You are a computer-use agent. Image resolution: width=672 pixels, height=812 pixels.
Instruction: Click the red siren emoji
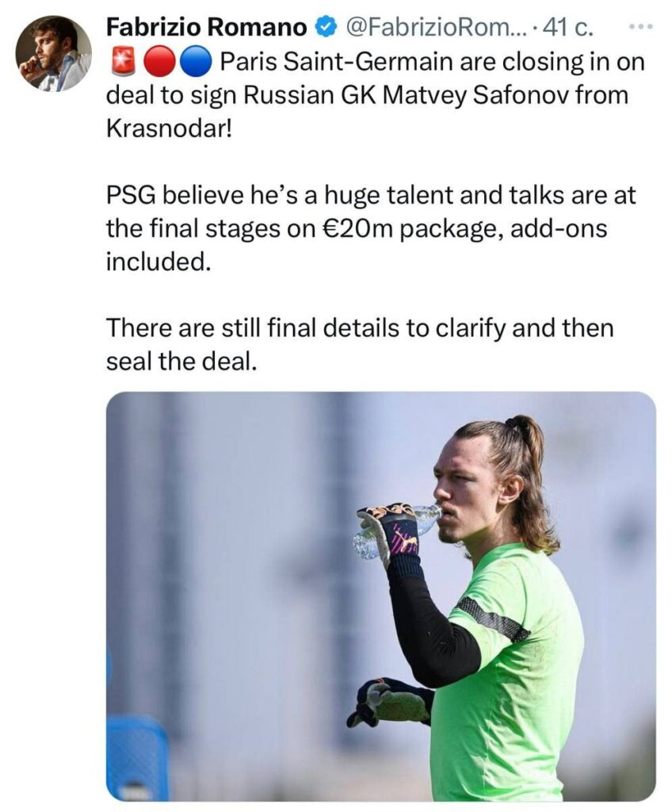pyautogui.click(x=123, y=63)
